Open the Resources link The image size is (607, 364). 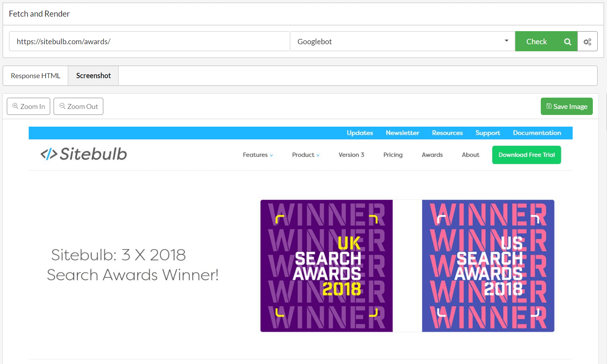pyautogui.click(x=447, y=133)
